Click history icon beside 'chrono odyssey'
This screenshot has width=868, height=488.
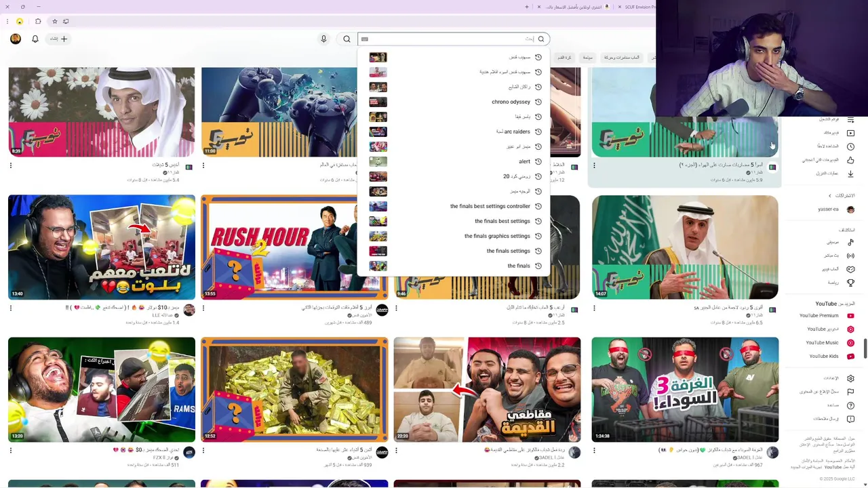[x=538, y=102]
